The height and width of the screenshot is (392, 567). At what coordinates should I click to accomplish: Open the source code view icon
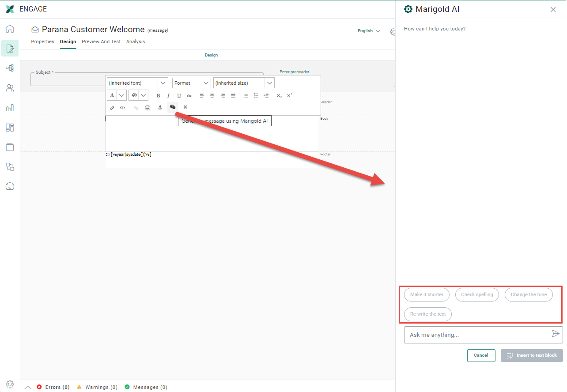pos(123,107)
